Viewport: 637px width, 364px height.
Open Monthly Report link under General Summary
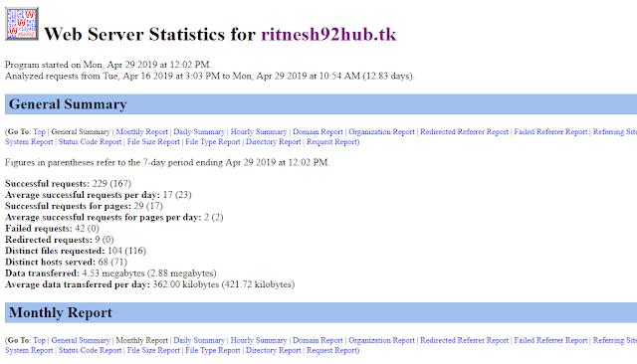point(141,132)
